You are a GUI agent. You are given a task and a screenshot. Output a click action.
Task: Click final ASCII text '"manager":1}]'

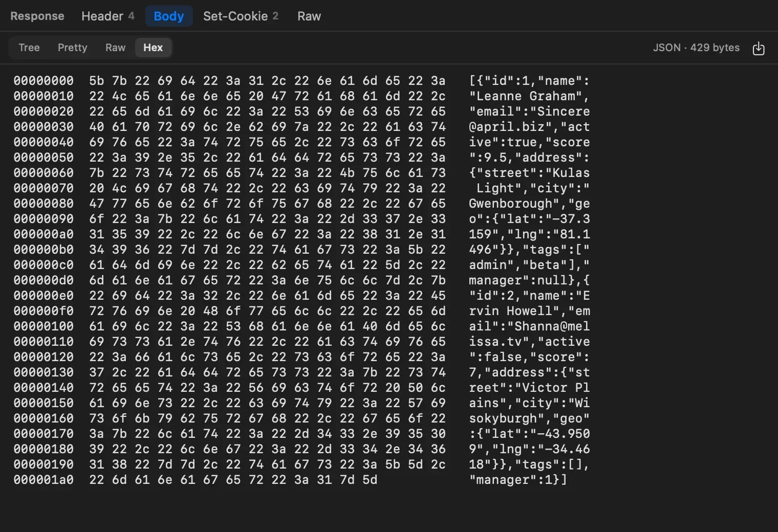coord(518,480)
